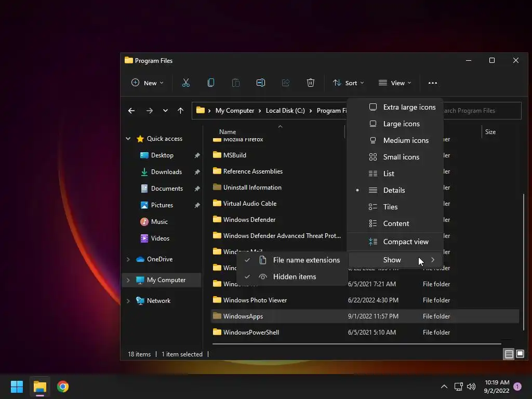This screenshot has width=532, height=399.
Task: Open Documents in Quick access
Action: click(x=167, y=189)
